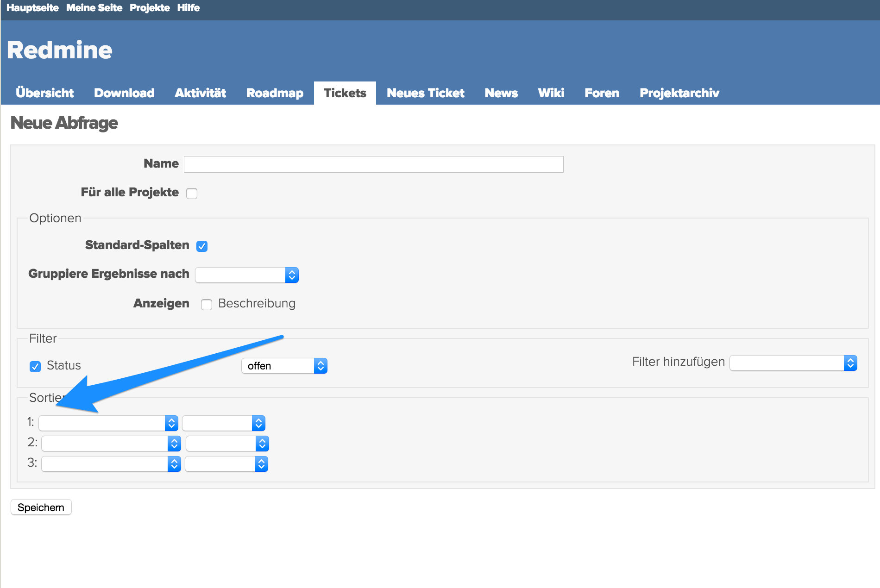The image size is (880, 588).
Task: Open the second sort criterion column dropdown
Action: [x=111, y=444]
